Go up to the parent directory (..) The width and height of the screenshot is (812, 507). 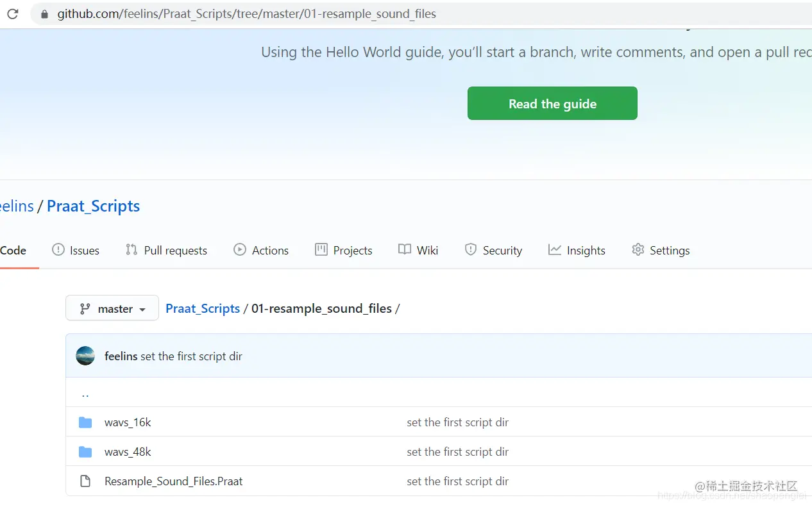[x=85, y=394]
